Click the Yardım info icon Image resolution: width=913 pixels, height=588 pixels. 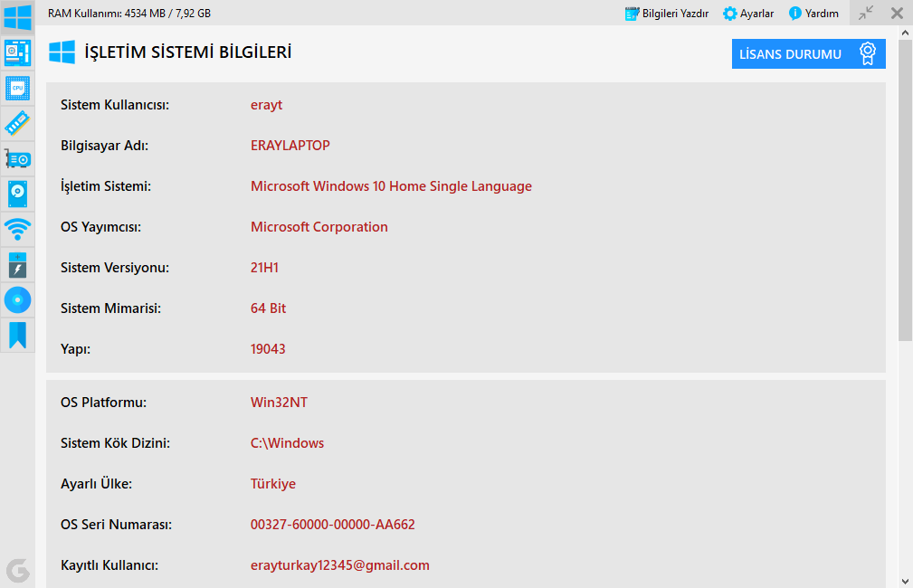click(794, 14)
